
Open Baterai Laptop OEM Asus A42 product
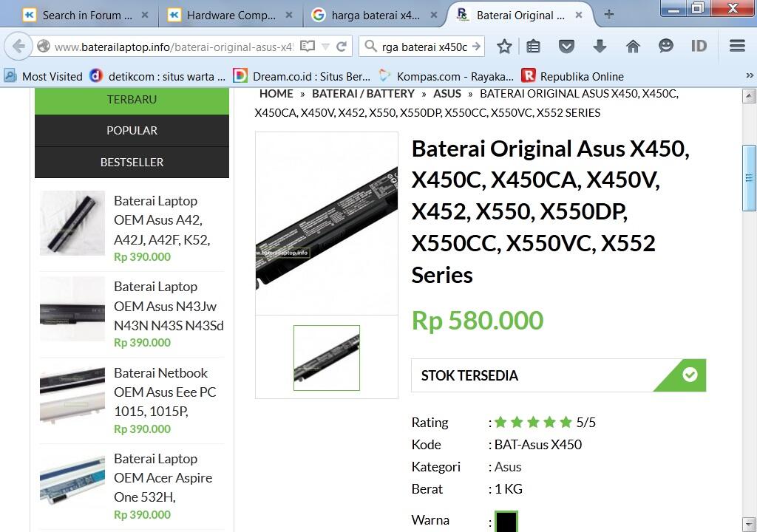point(162,220)
